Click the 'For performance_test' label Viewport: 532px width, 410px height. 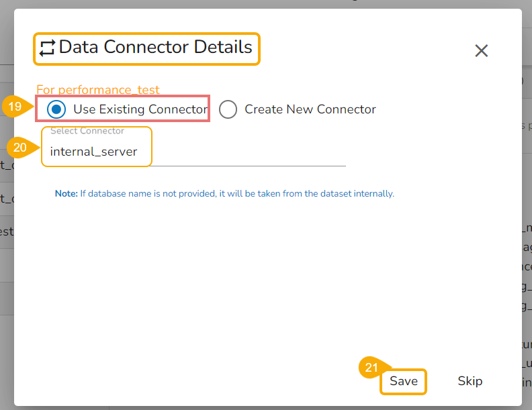tap(98, 90)
